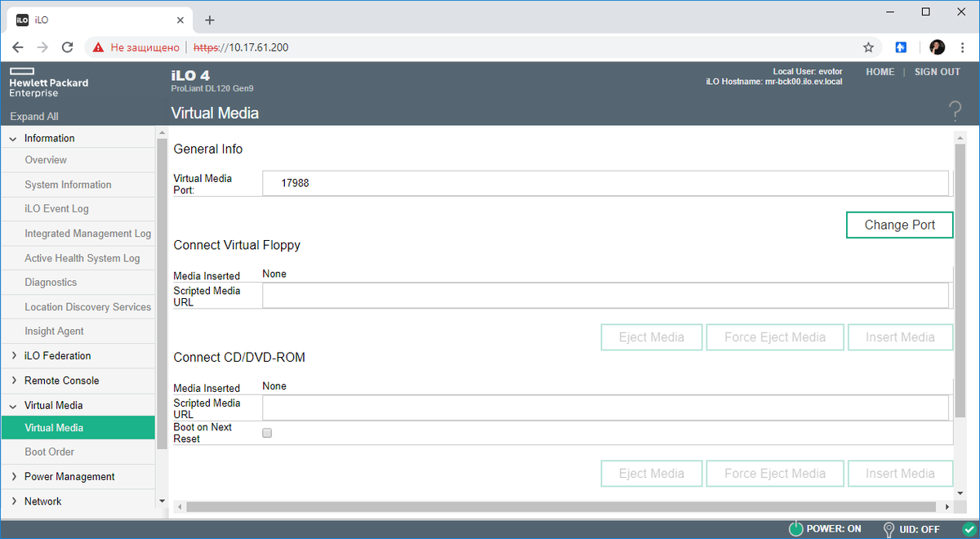Select the highlighted Virtual Media item
The image size is (980, 539).
pos(78,428)
